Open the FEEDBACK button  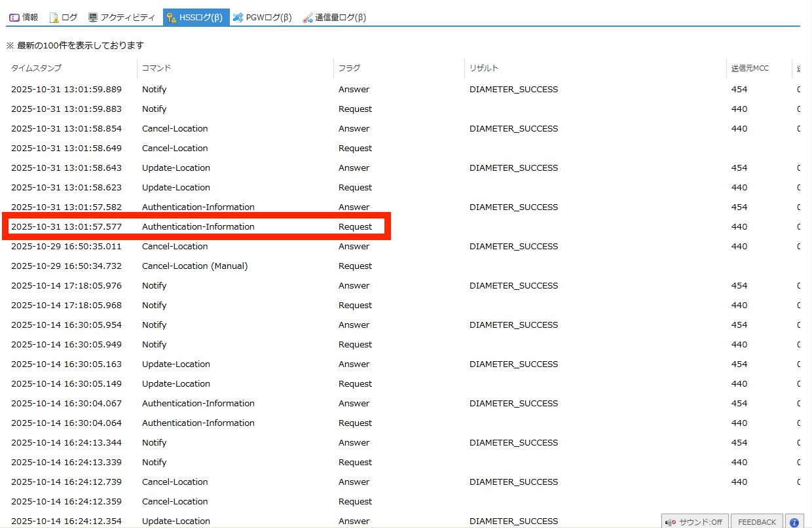click(x=757, y=522)
